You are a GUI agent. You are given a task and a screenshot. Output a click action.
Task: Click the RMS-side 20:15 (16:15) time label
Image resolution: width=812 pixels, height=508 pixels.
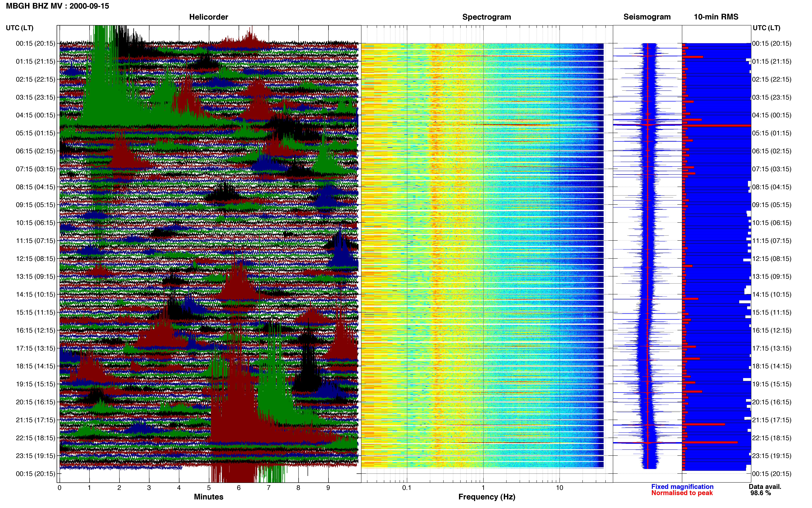click(772, 402)
